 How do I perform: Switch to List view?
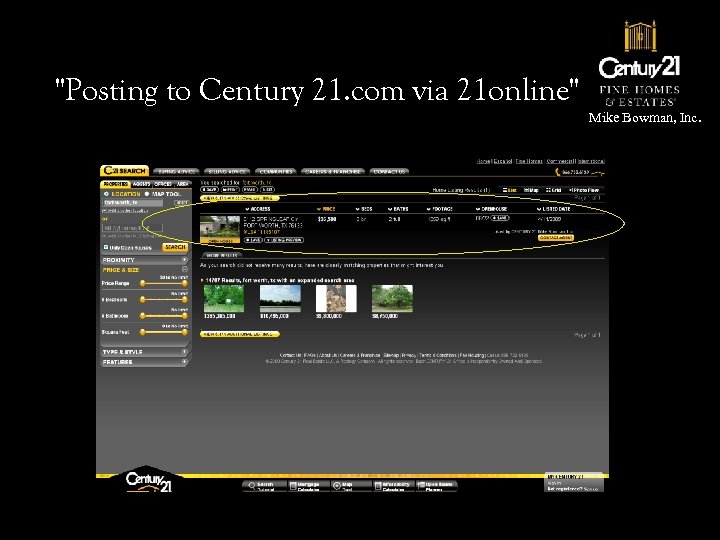click(509, 190)
